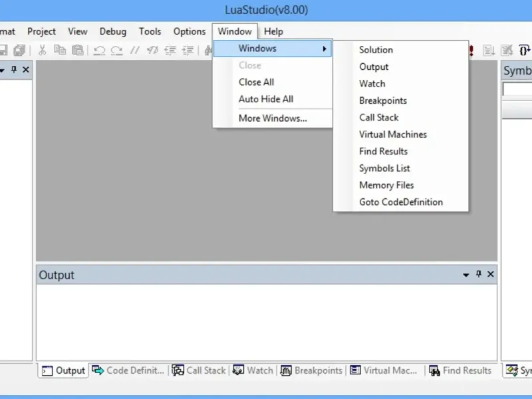
Task: Open the Options menu
Action: pos(190,31)
